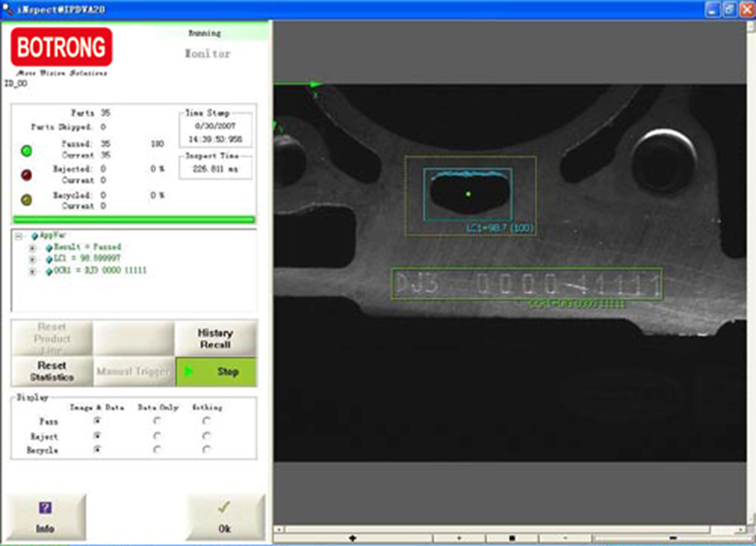This screenshot has width=756, height=546.
Task: Click the horizontal image scrollbar track
Action: (x=511, y=530)
